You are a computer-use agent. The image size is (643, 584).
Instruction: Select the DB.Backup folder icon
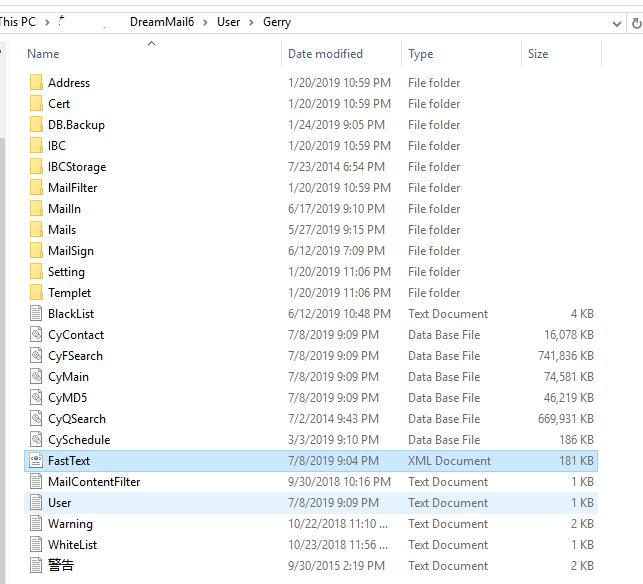point(36,124)
